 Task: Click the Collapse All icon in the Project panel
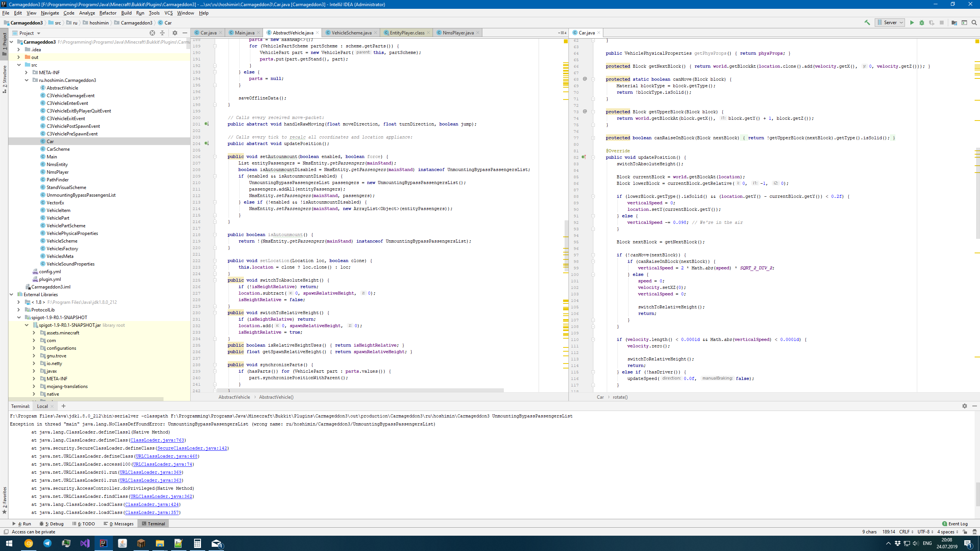coord(162,33)
